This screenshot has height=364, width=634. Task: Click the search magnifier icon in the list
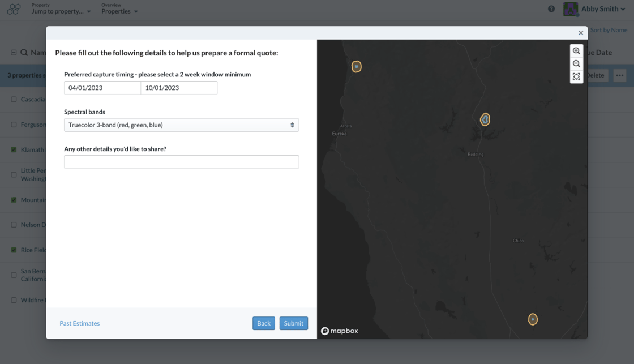(24, 53)
